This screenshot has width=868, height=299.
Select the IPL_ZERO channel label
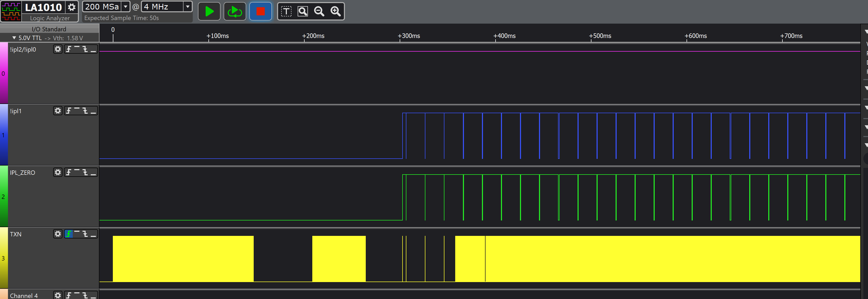[x=23, y=172]
